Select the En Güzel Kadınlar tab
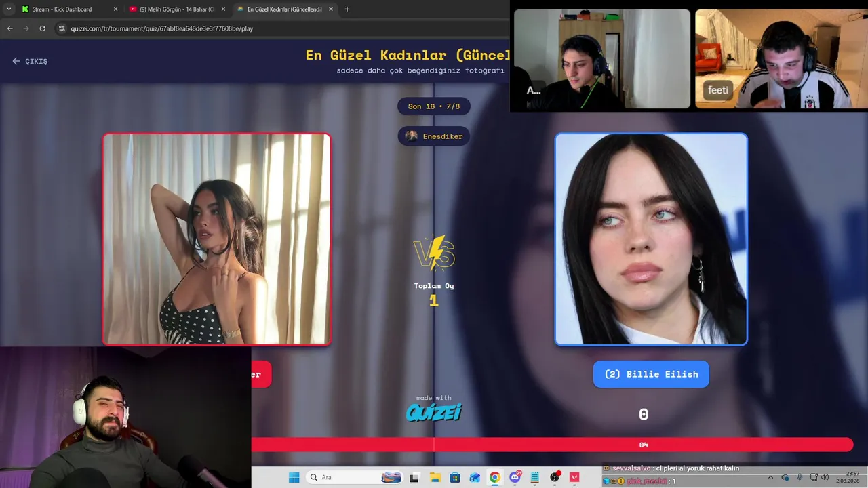868x488 pixels. tap(284, 9)
